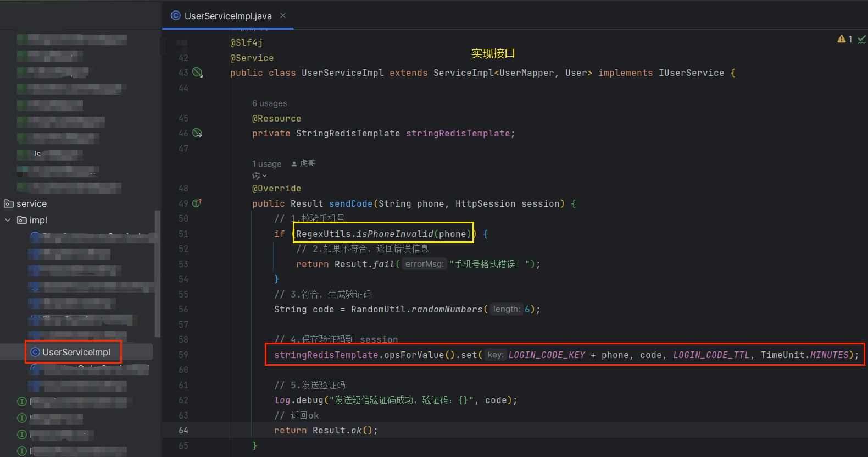Viewport: 868px width, 457px height.
Task: Click randomNumbers method call on line 56
Action: tap(447, 309)
